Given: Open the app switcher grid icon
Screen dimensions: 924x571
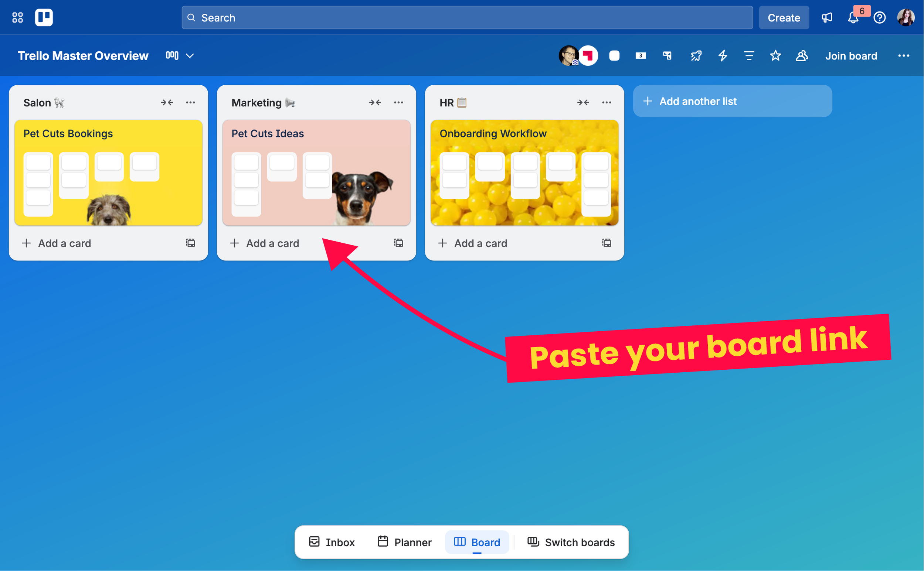Looking at the screenshot, I should pos(17,17).
